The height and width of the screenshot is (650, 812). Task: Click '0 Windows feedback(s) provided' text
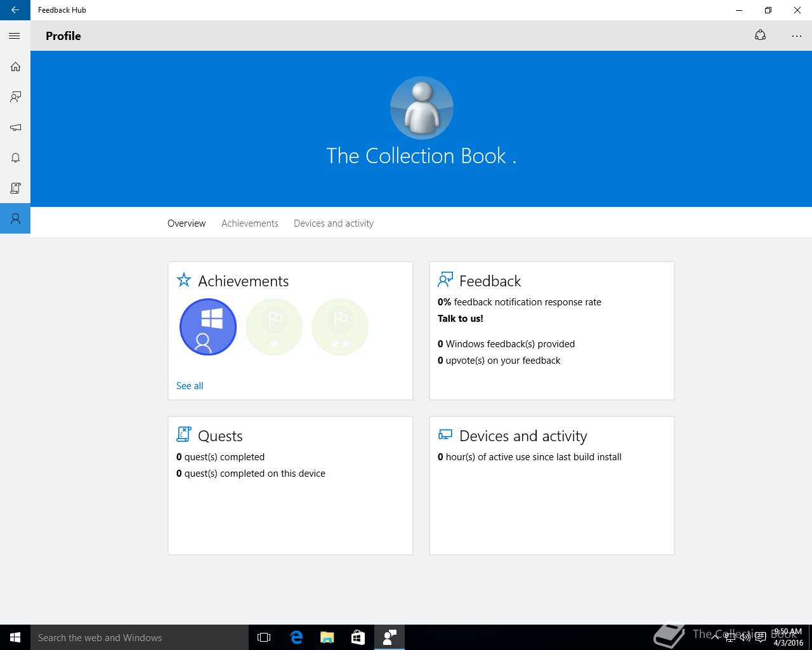(506, 344)
